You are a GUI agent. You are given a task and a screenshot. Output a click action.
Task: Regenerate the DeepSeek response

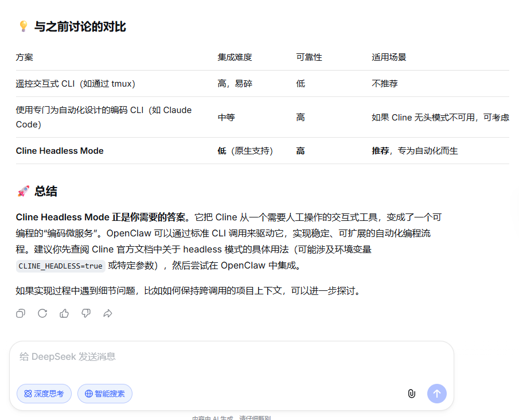42,313
